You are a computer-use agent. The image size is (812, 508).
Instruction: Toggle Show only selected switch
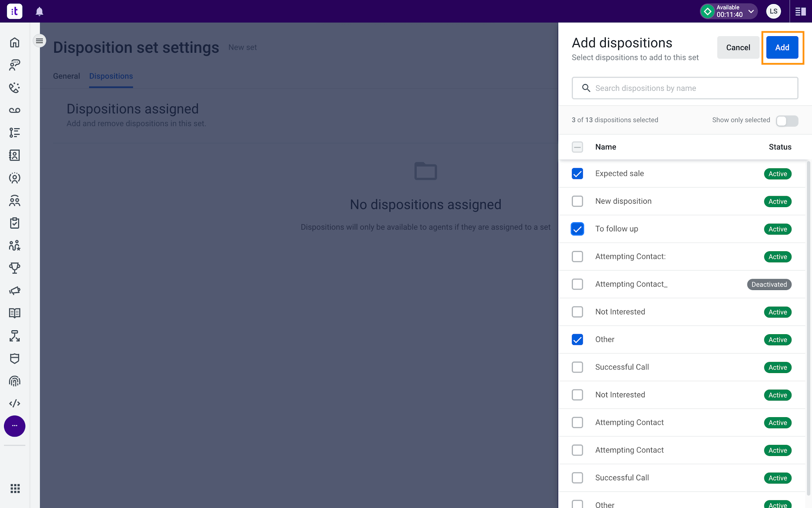(787, 121)
